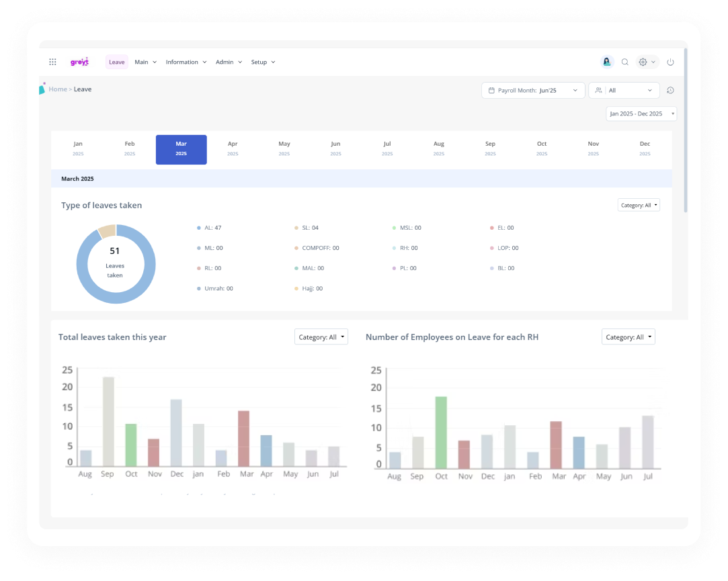Click the MAL: 00 legend entry
Screen dimensions: 728x581
tap(309, 268)
